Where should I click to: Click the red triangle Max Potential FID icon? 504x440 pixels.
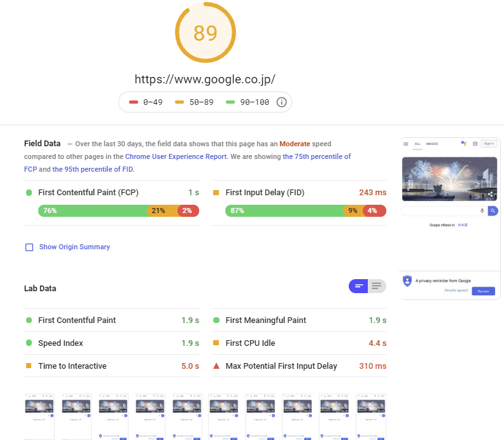point(216,366)
